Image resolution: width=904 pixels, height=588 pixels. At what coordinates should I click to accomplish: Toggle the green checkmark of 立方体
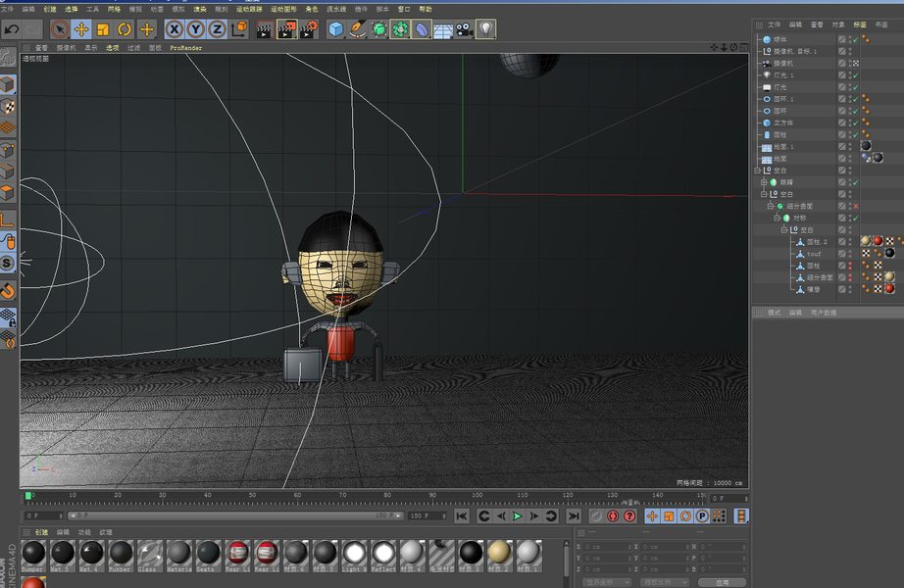point(856,122)
